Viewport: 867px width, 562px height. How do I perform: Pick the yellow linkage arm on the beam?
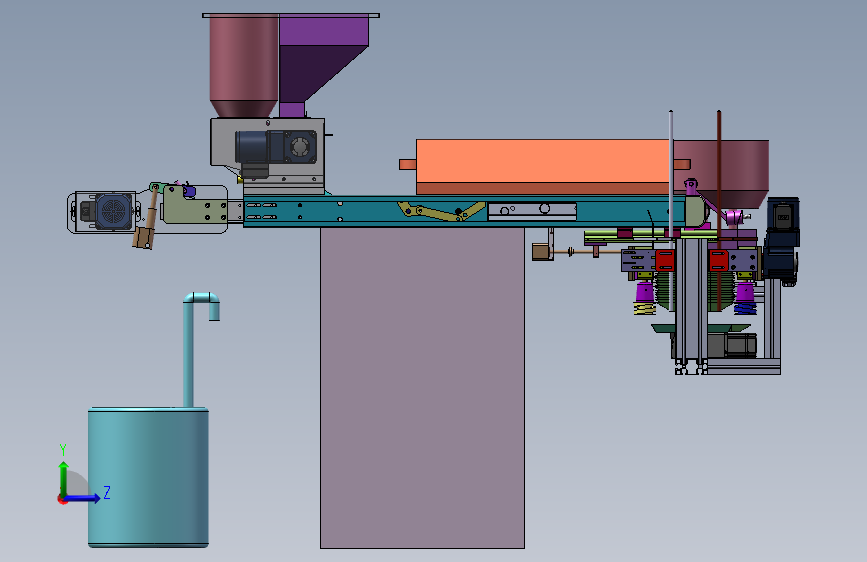click(441, 211)
